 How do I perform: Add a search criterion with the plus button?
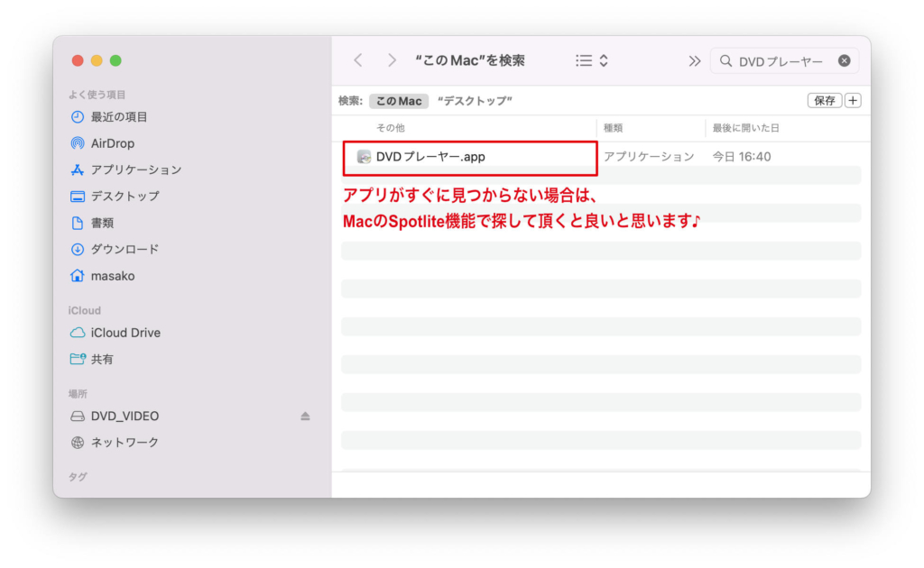point(852,100)
